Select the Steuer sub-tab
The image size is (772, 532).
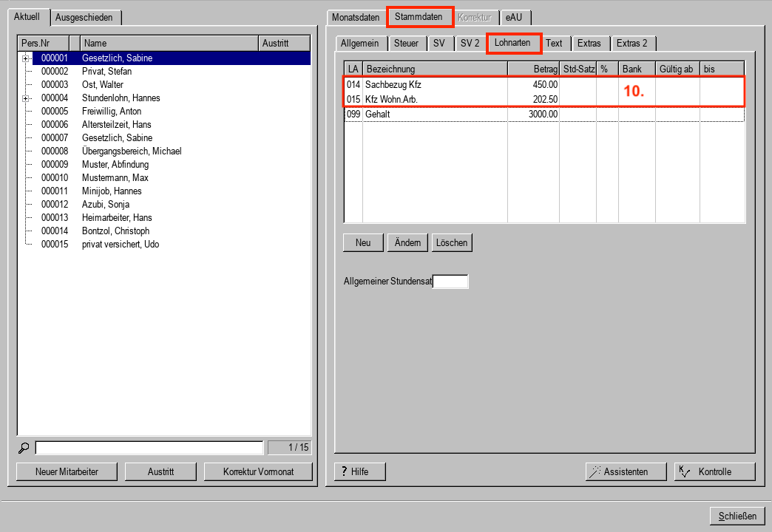click(406, 44)
